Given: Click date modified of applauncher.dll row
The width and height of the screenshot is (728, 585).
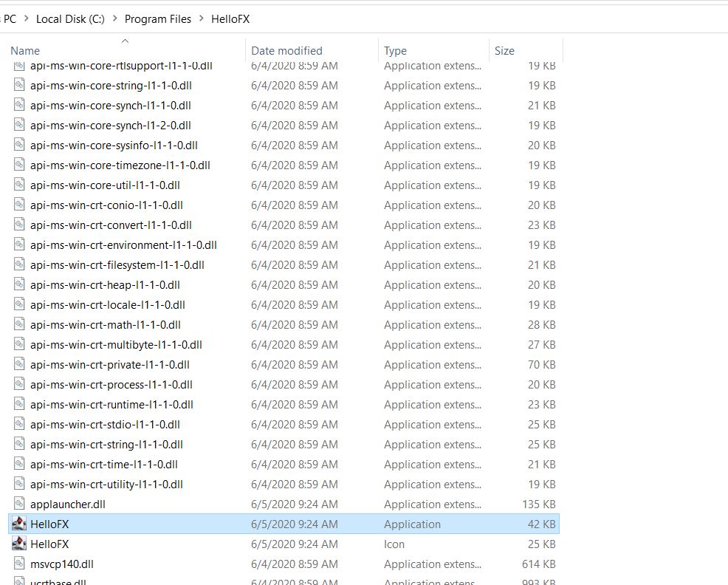Looking at the screenshot, I should 295,504.
